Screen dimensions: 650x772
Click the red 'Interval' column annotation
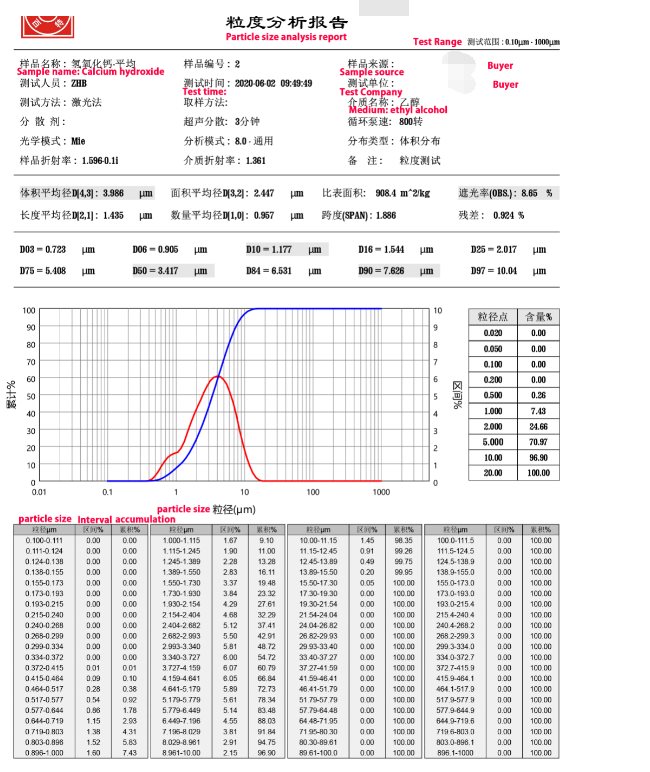pyautogui.click(x=95, y=520)
